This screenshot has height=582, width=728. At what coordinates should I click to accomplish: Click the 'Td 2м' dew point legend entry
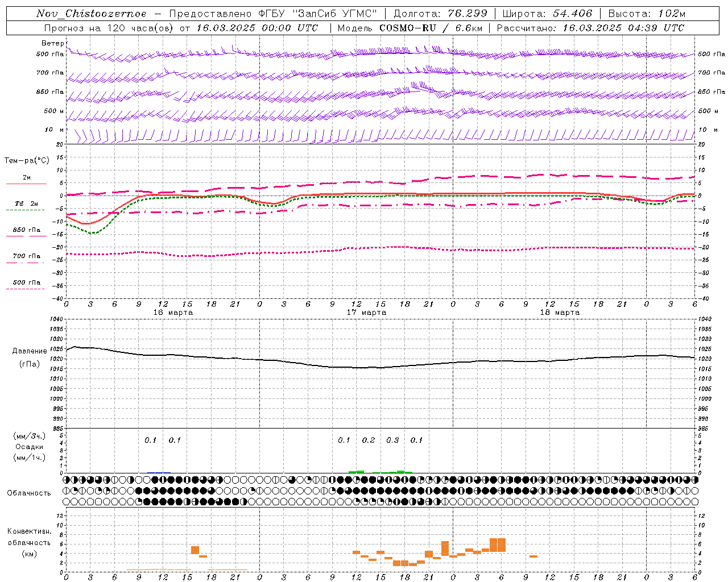pyautogui.click(x=26, y=203)
